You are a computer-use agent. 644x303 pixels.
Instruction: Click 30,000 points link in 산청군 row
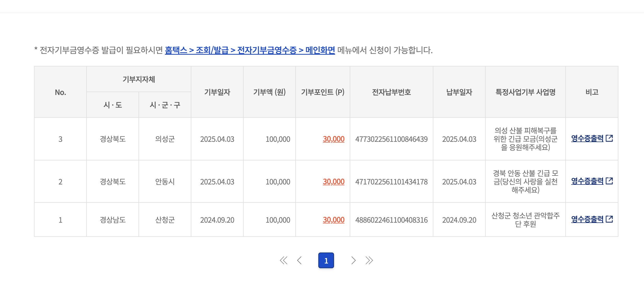333,220
